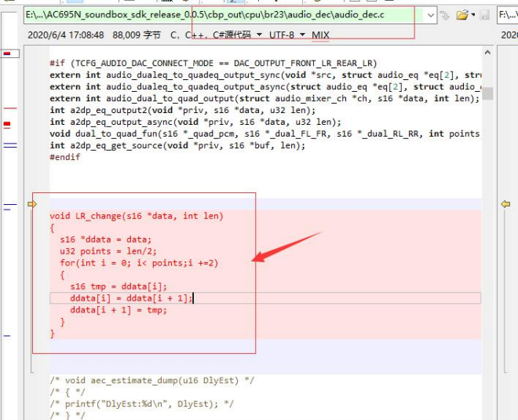Expand the small arrow beside open-folder icon

click(473, 15)
